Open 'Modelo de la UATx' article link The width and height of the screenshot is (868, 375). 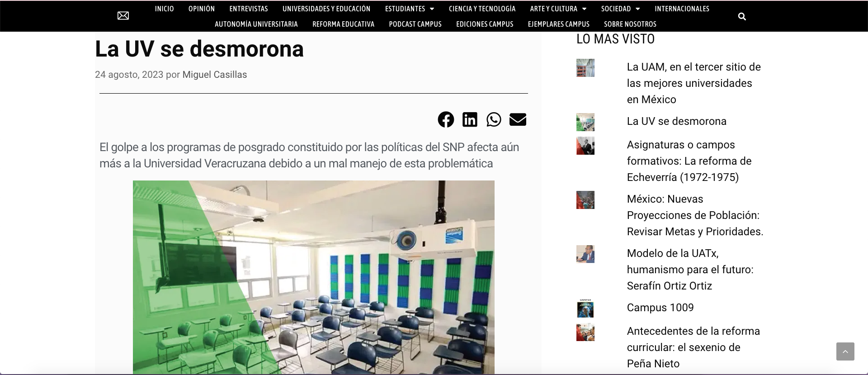click(690, 270)
